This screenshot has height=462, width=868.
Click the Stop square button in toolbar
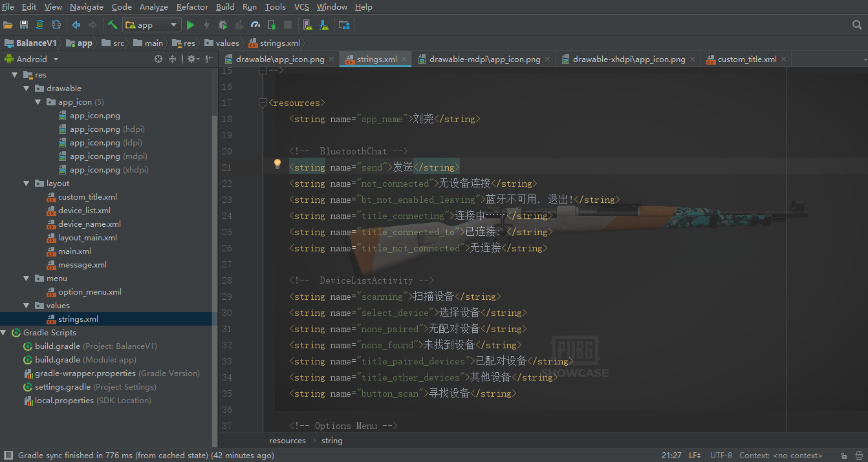(x=288, y=25)
